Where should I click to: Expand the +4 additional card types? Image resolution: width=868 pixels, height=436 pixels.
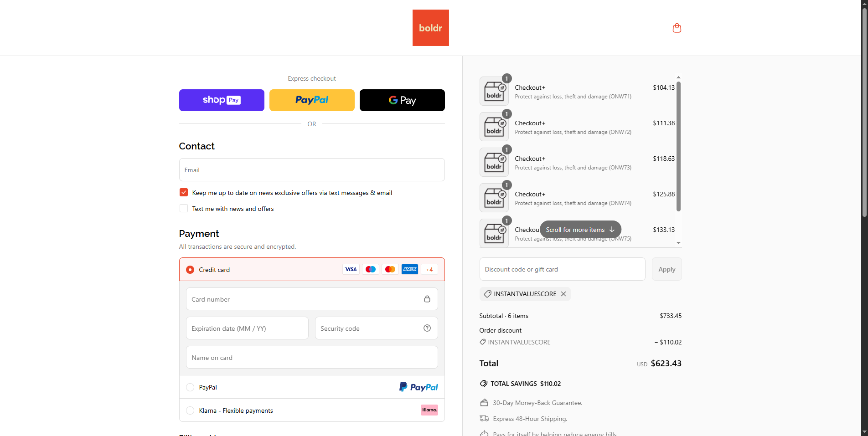coord(429,269)
